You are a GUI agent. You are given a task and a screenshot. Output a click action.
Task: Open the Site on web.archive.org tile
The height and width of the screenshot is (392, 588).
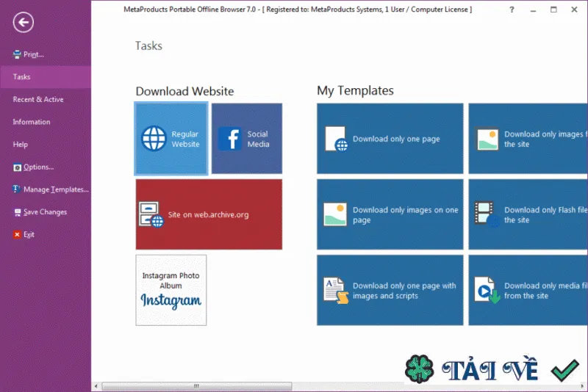tap(209, 214)
